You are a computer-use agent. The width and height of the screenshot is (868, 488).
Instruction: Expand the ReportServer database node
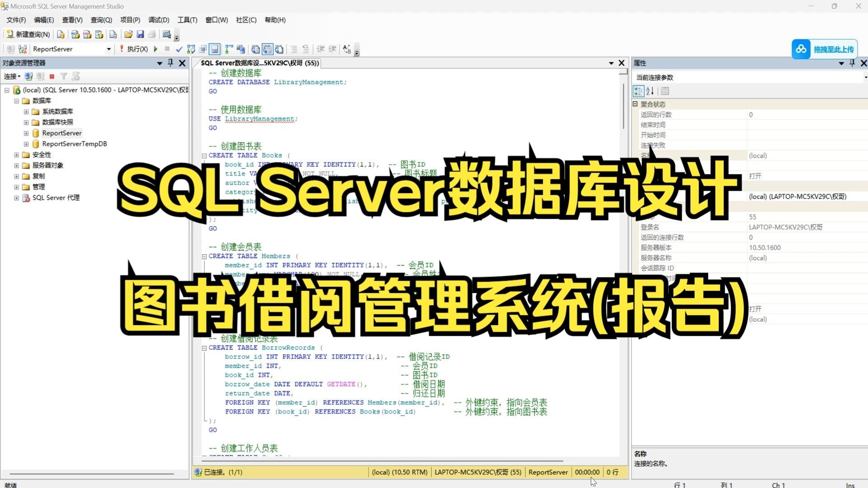coord(26,133)
